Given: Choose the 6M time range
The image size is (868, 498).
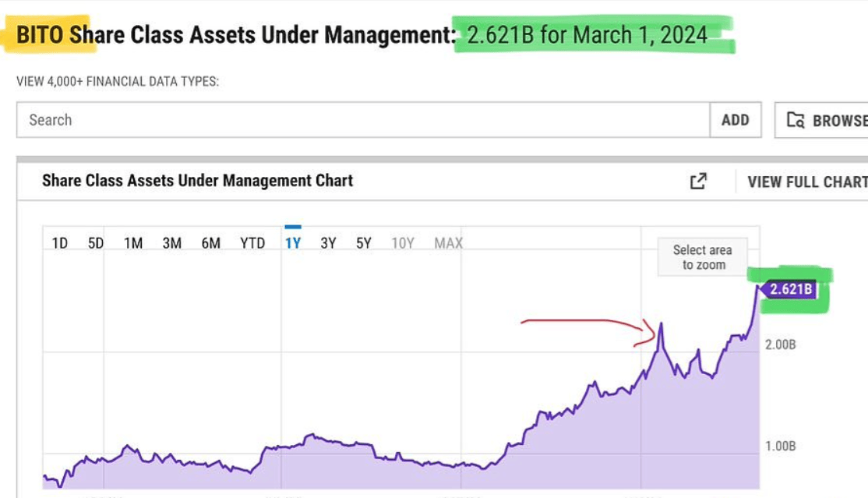Looking at the screenshot, I should [211, 243].
